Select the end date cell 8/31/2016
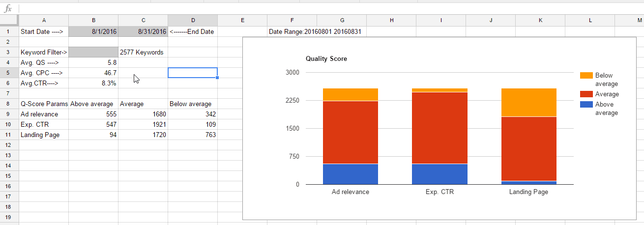644x225 pixels. [x=143, y=31]
